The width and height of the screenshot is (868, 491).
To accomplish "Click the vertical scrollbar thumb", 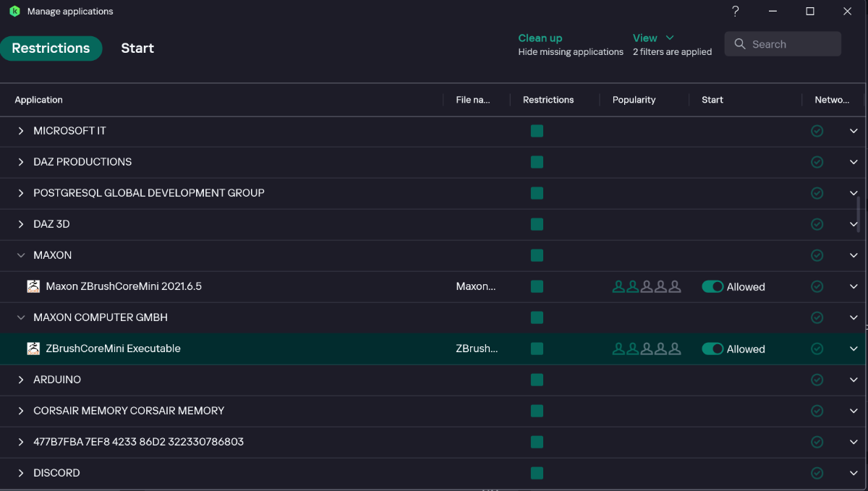I will [x=859, y=214].
